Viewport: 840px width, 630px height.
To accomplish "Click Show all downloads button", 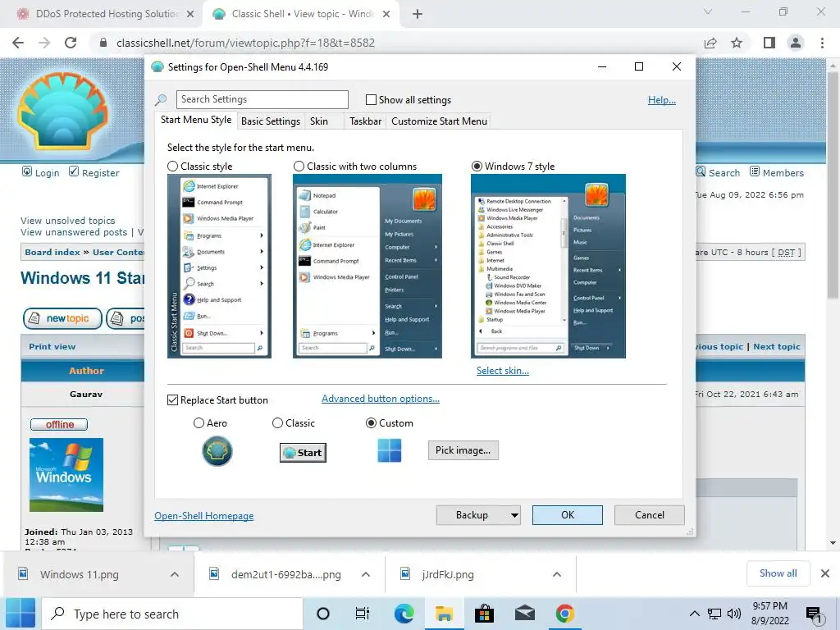I will (x=778, y=573).
